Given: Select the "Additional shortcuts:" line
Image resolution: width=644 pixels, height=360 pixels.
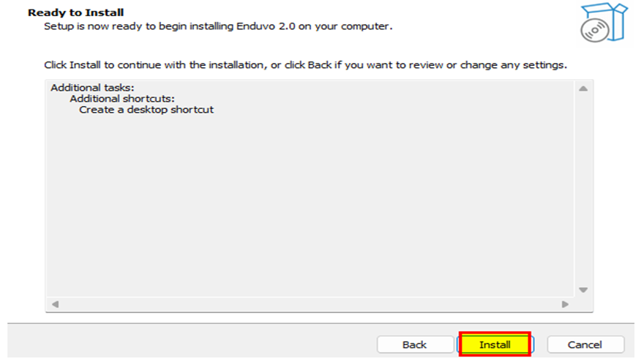Looking at the screenshot, I should (x=122, y=99).
